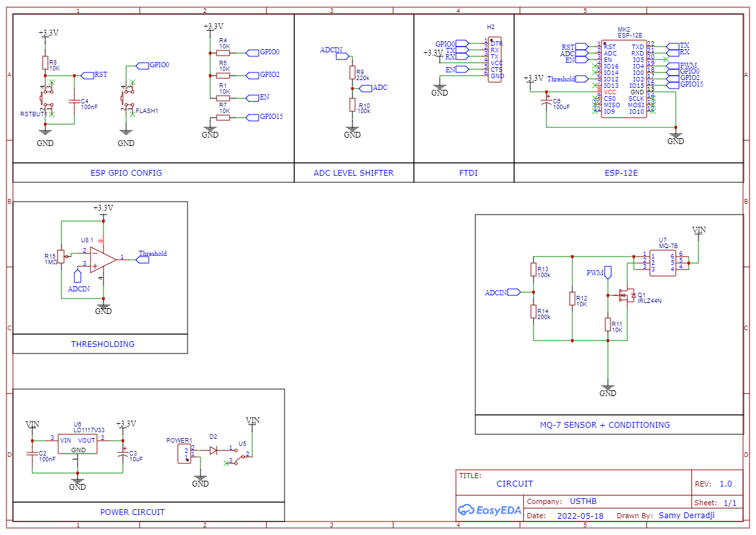The width and height of the screenshot is (756, 535).
Task: Select the POWER1 connector symbol
Action: tap(185, 454)
